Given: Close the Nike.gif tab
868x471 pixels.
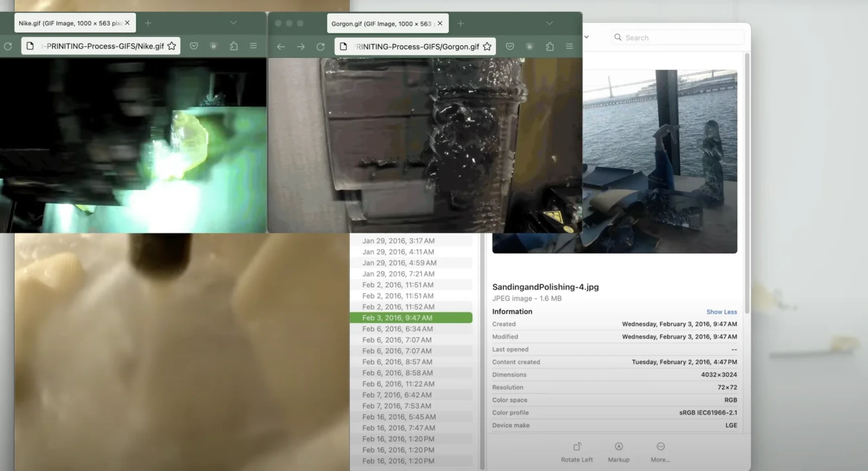Looking at the screenshot, I should (x=127, y=23).
